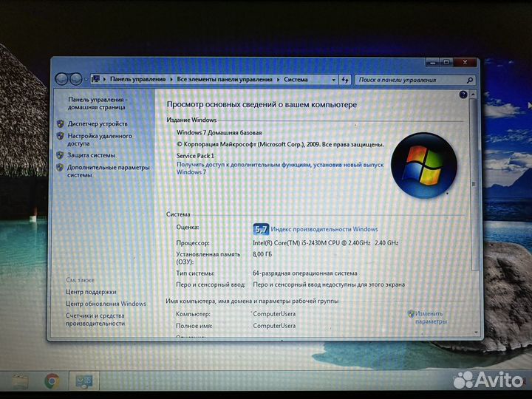Click the 5,7 performance score badge
532x399 pixels.
click(x=261, y=229)
